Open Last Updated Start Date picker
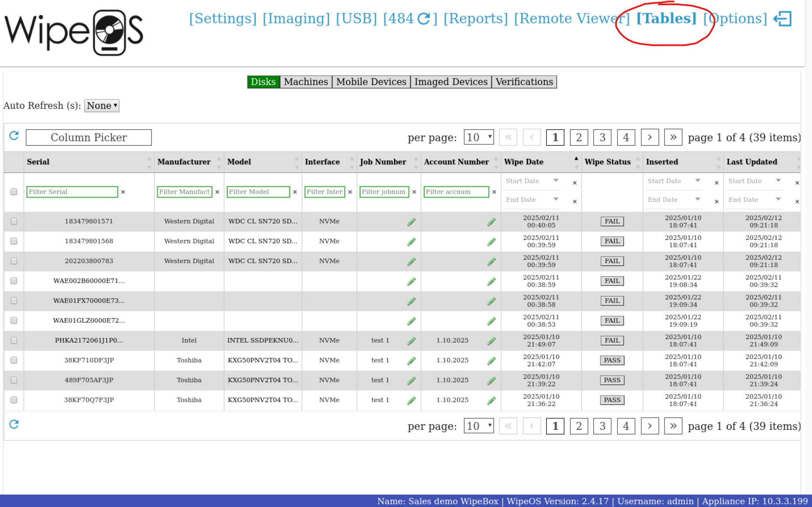Screen dimensions: 812x507 (755, 181)
